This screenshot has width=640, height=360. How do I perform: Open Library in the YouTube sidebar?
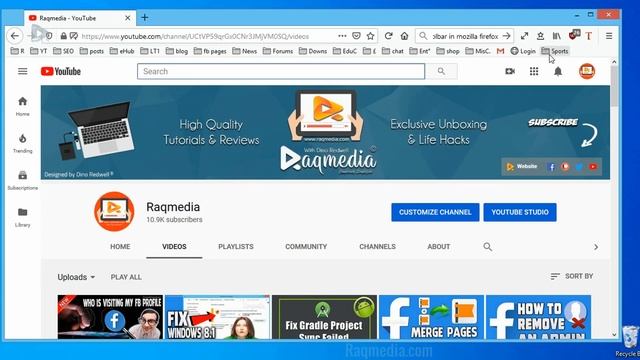pyautogui.click(x=22, y=217)
